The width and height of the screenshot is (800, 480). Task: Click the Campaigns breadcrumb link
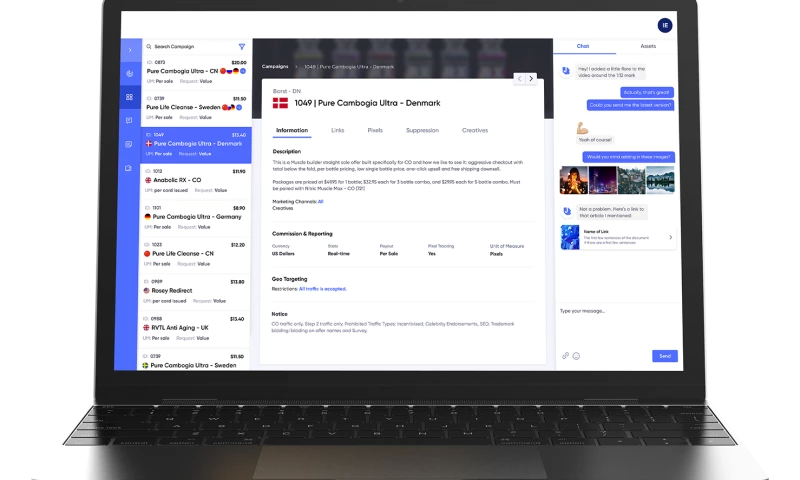click(275, 66)
